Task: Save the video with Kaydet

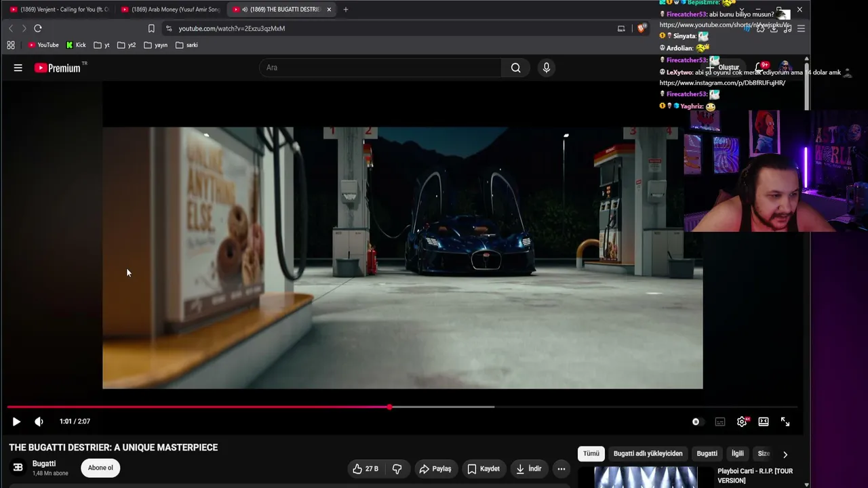Action: pos(484,468)
